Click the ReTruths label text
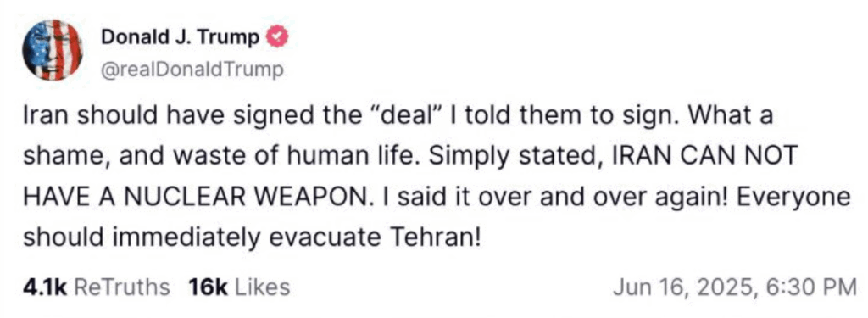This screenshot has width=868, height=318. tap(121, 287)
